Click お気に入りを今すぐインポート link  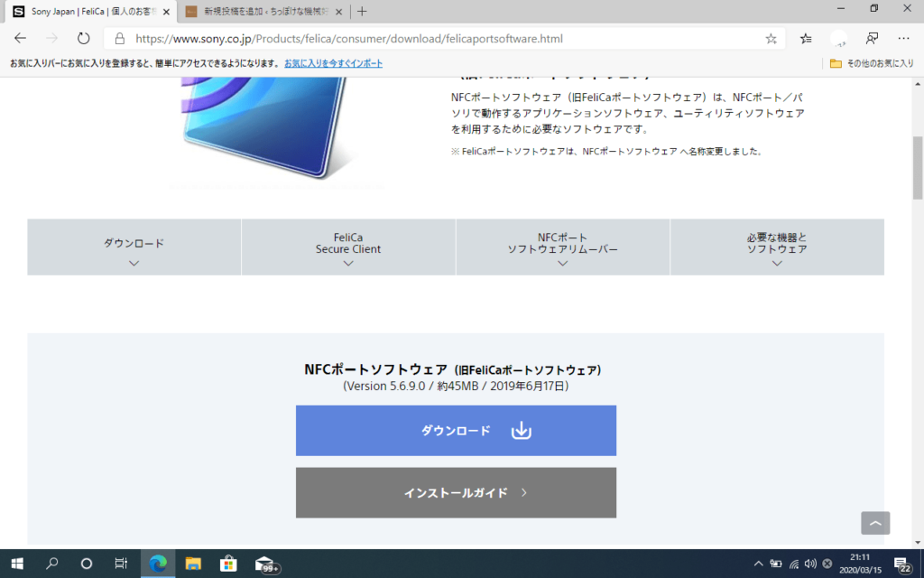(x=333, y=63)
